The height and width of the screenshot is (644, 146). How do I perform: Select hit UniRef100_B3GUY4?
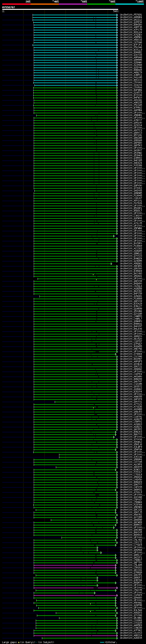[x=131, y=392]
